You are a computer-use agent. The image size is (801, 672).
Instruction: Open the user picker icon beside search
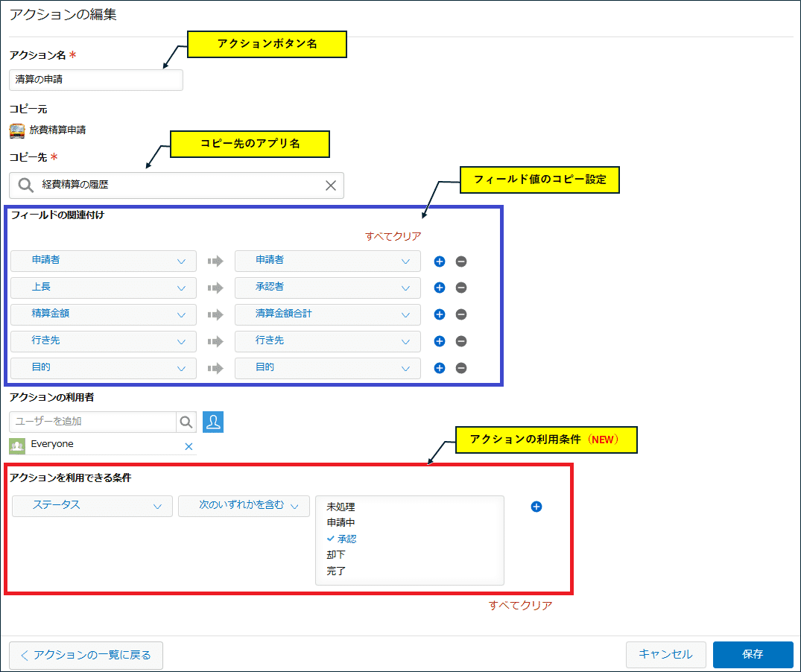coord(213,422)
